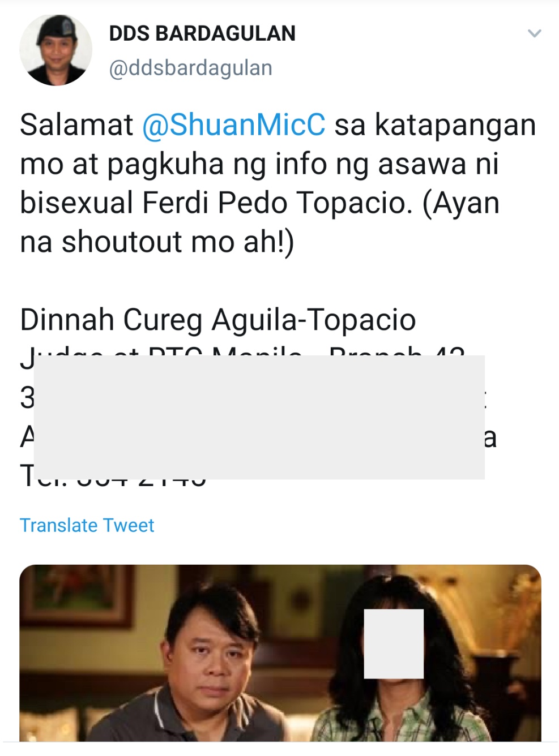Click the framed painting in photo background
The height and width of the screenshot is (756, 559).
(76, 595)
